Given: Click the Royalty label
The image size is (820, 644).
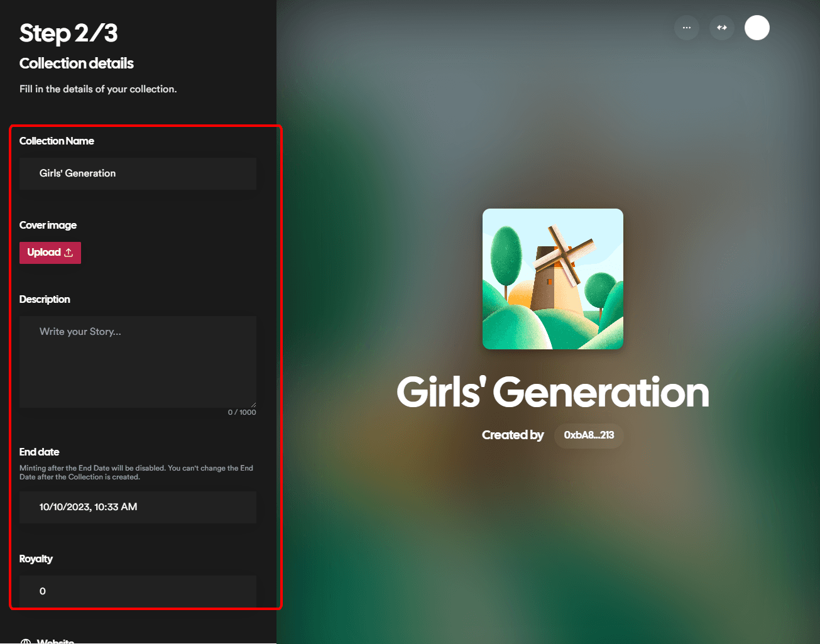Looking at the screenshot, I should click(x=36, y=559).
